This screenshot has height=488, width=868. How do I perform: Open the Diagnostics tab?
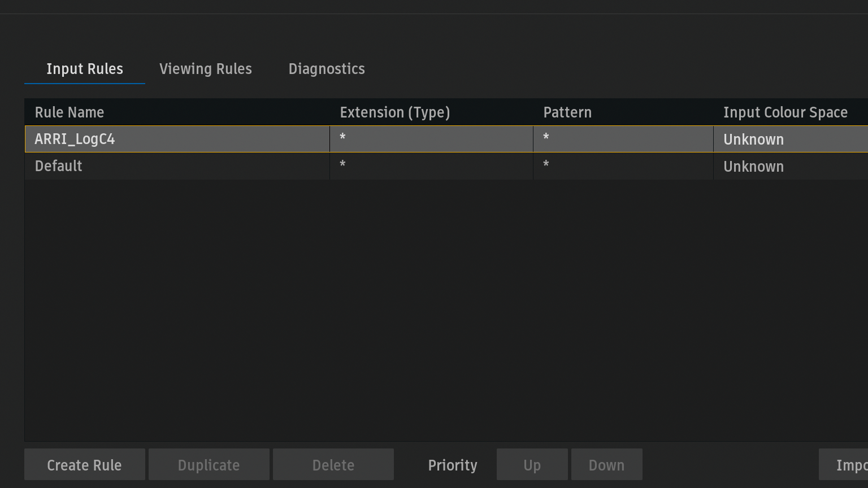click(327, 69)
